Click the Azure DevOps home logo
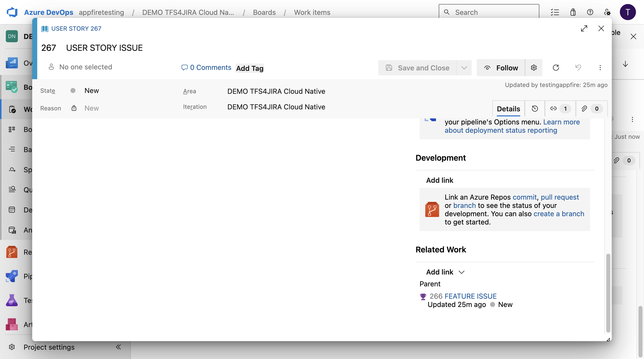 click(x=12, y=12)
